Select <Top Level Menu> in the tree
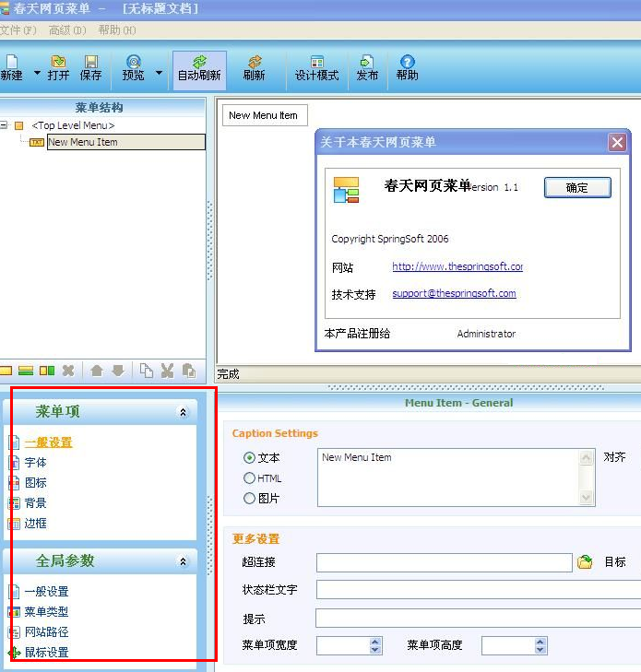 point(73,125)
